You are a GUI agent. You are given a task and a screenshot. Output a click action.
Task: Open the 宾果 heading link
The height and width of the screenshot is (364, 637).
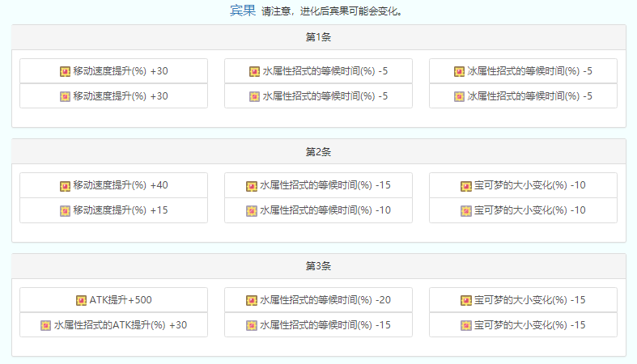[243, 11]
